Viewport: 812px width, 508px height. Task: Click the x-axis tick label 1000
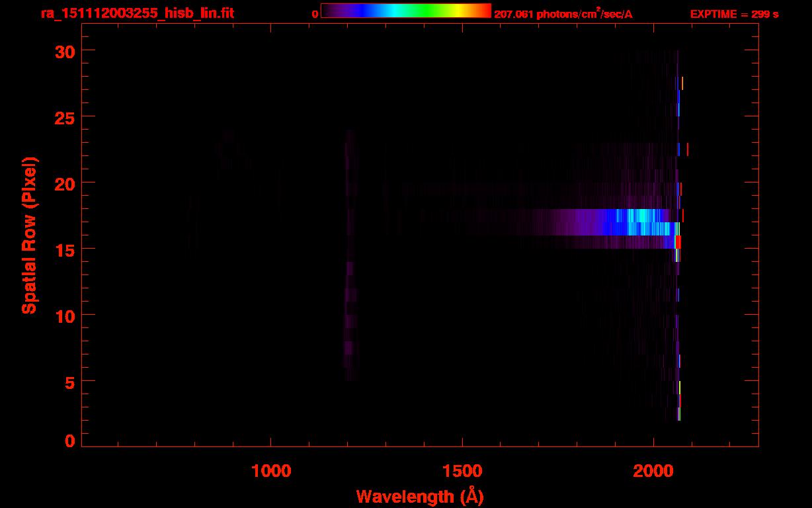coord(271,470)
